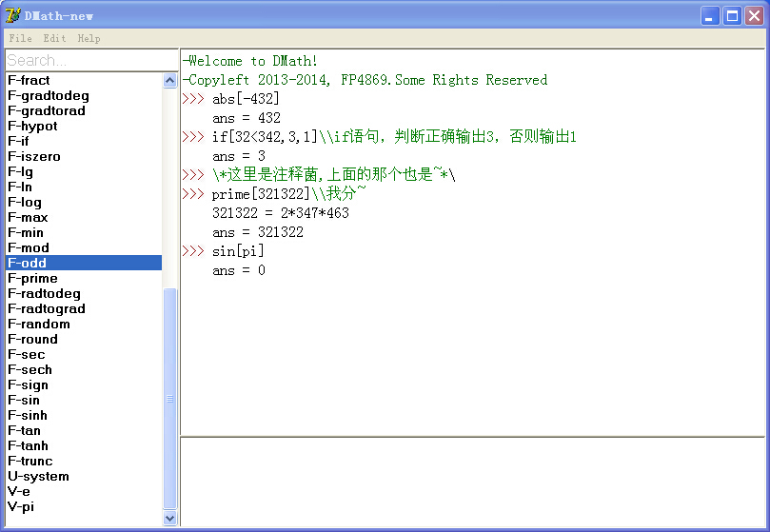The height and width of the screenshot is (532, 770).
Task: Click the lower command input area
Action: point(472,482)
